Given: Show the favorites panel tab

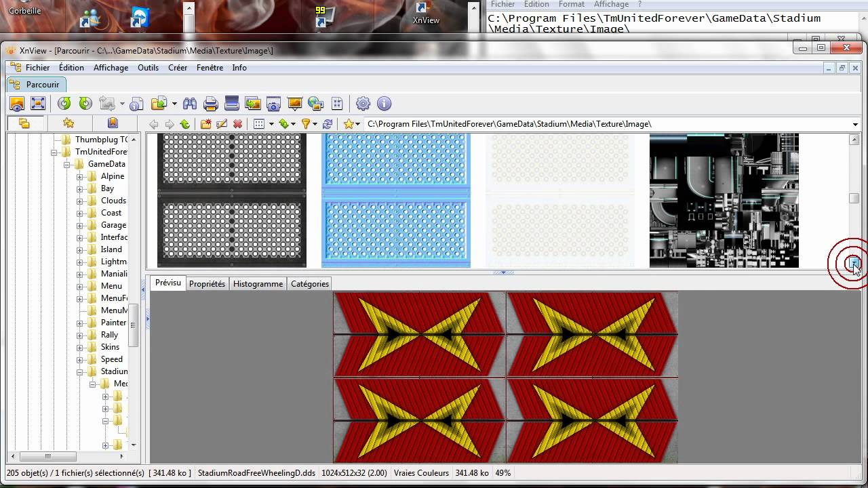Looking at the screenshot, I should (x=68, y=123).
